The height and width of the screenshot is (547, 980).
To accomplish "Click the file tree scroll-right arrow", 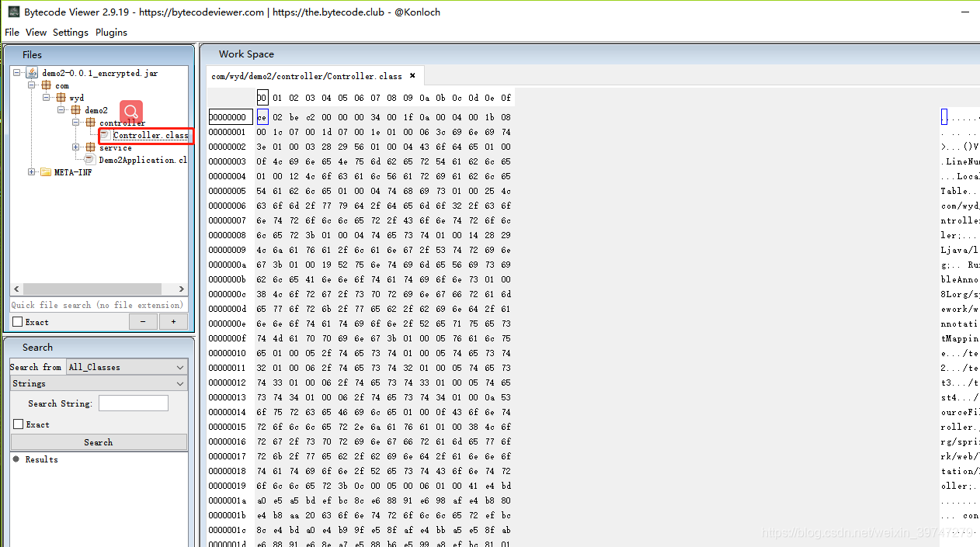I will tap(182, 289).
